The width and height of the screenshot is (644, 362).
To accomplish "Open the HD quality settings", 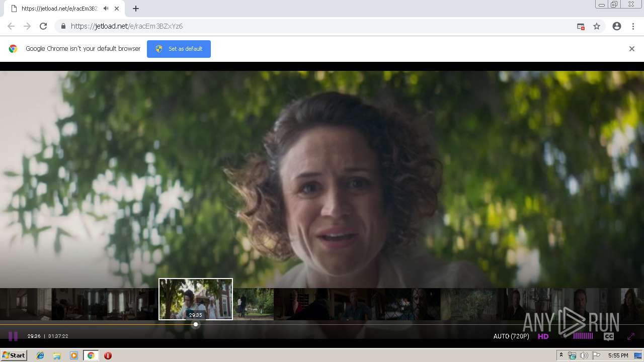I will (543, 336).
